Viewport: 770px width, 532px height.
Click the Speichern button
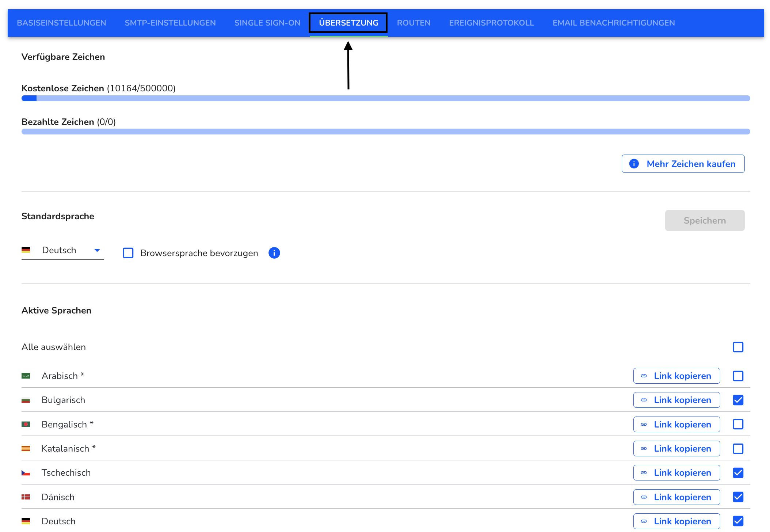tap(705, 220)
